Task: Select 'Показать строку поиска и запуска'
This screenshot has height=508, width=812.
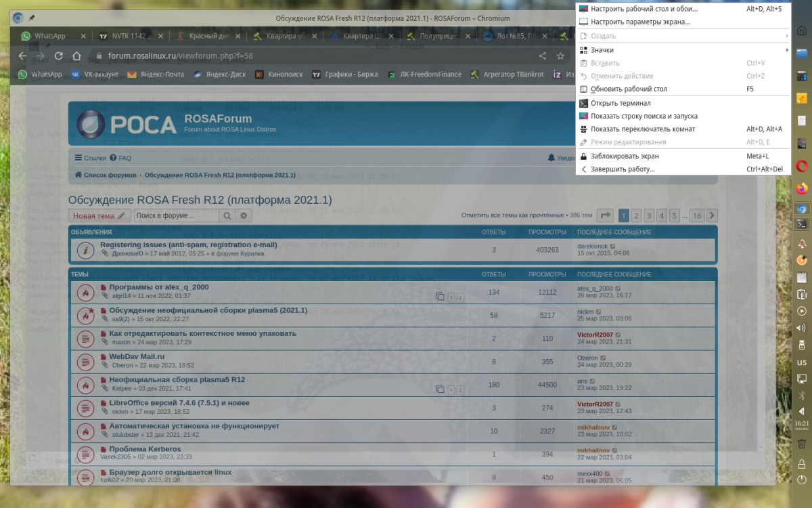Action: tap(682, 116)
